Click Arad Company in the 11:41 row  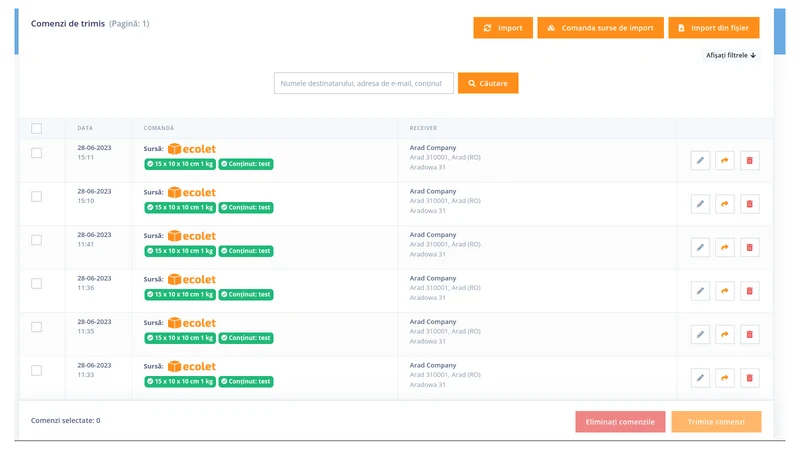point(433,235)
